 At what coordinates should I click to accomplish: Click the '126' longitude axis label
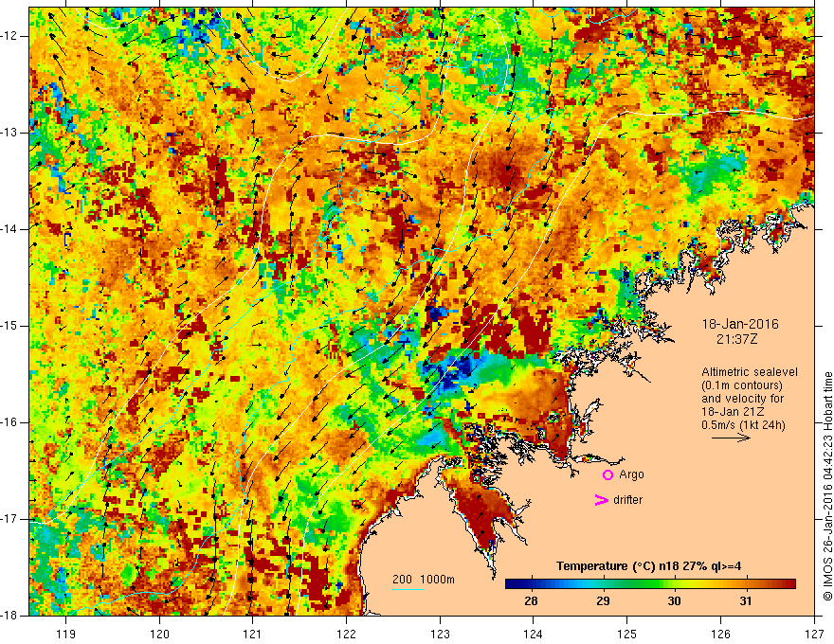coord(720,634)
